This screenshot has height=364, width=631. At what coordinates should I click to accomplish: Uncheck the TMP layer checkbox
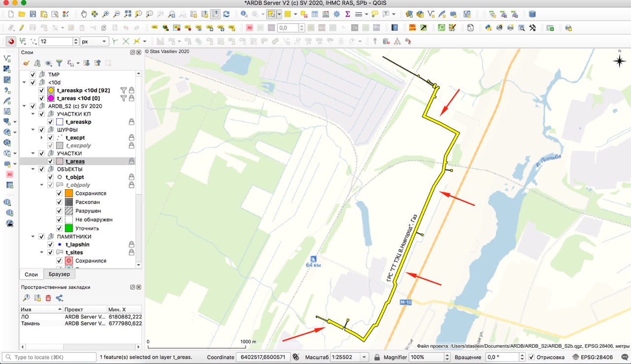click(x=33, y=74)
